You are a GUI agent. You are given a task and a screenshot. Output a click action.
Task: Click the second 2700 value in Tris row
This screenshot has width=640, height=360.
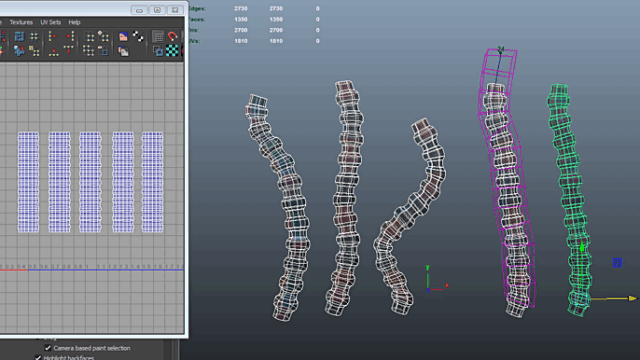click(x=276, y=30)
